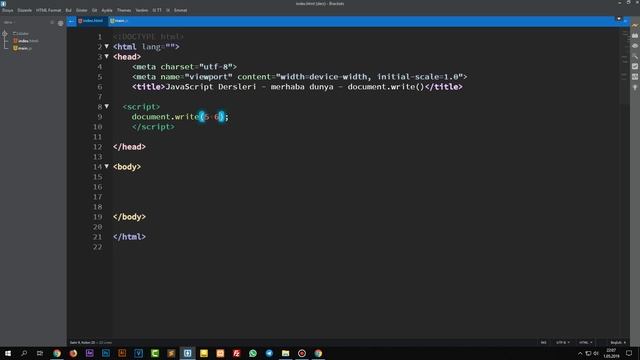
Task: Switch to Brackets on the taskbar
Action: click(187, 353)
